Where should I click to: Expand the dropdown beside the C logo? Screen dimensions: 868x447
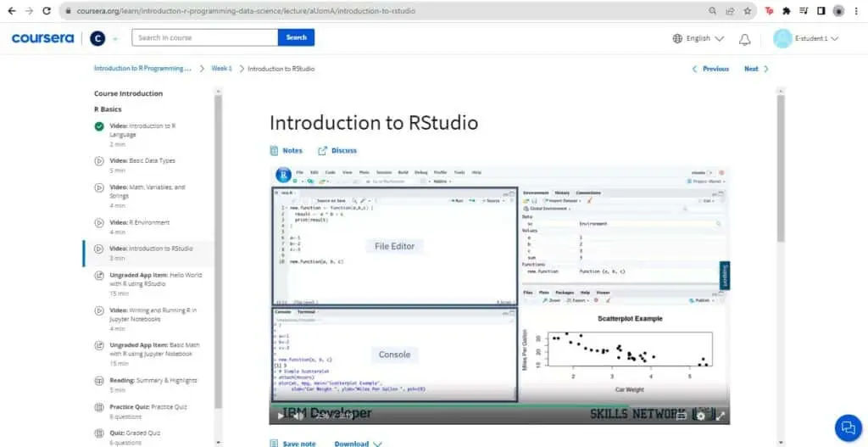click(115, 39)
